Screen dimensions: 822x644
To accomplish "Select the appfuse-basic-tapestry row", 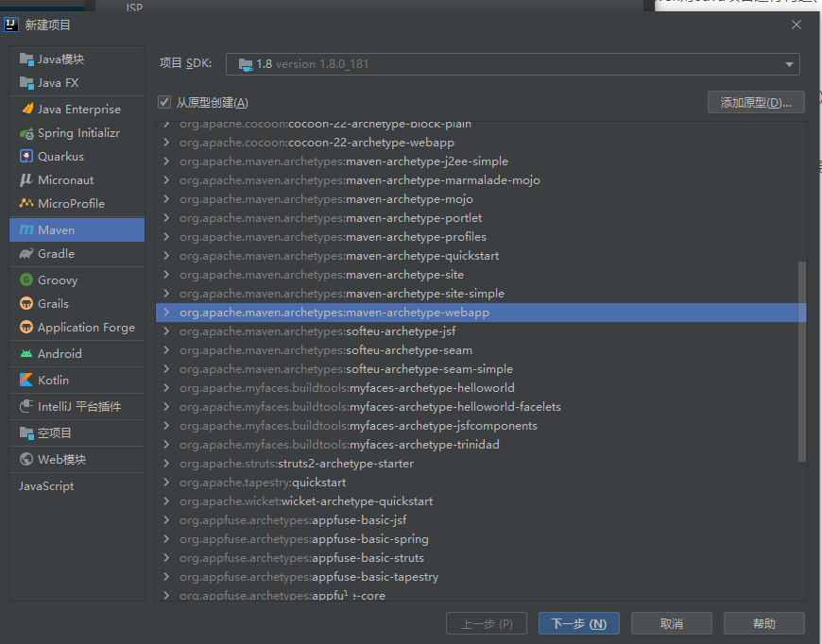I will [x=481, y=576].
